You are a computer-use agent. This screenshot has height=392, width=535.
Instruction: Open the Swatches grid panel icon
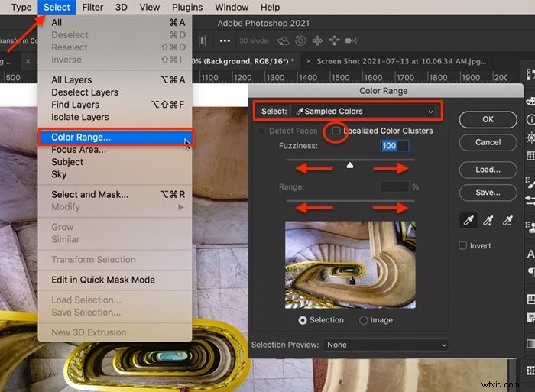[x=531, y=156]
